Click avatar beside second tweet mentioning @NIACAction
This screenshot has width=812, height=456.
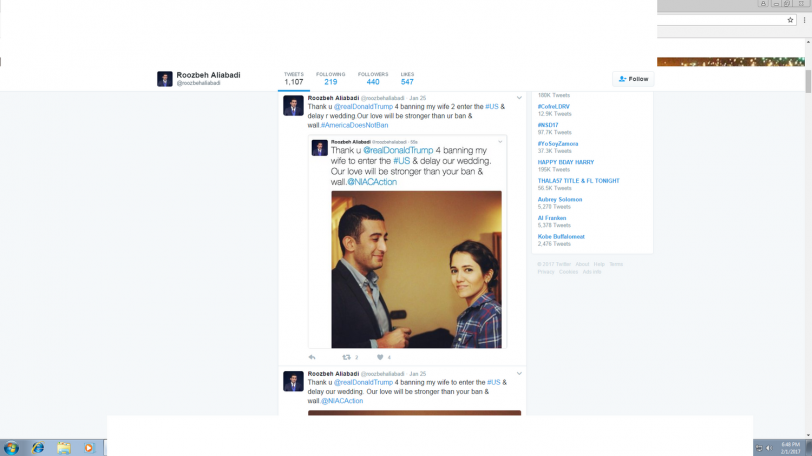293,381
